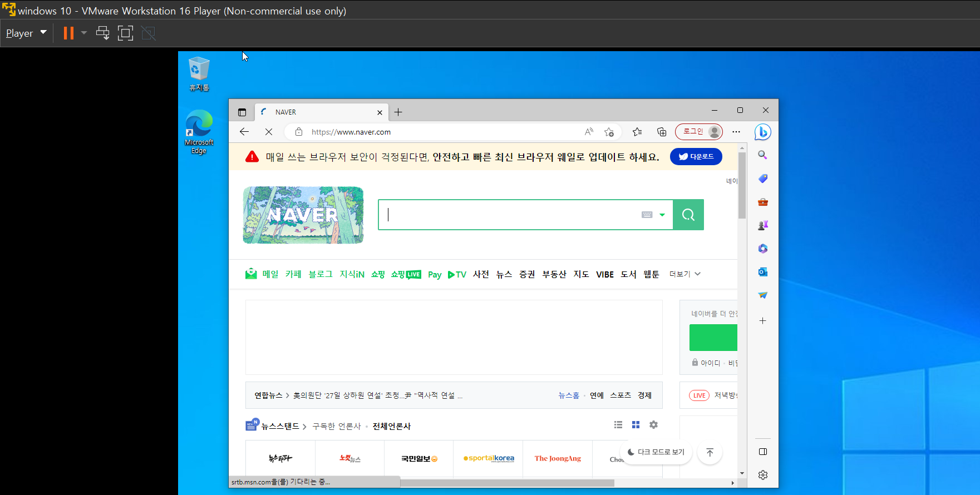This screenshot has height=495, width=980.
Task: Enter VMware full screen mode
Action: tap(125, 33)
